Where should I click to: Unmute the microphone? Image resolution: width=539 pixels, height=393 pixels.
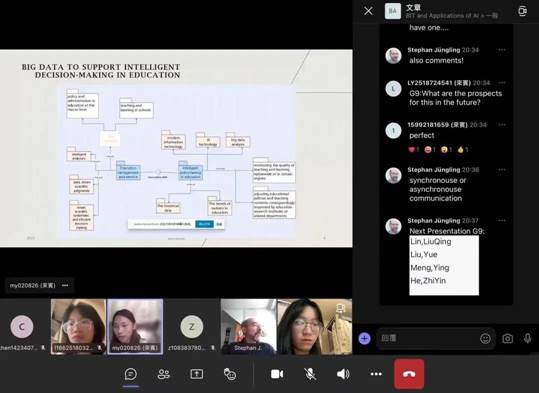(310, 374)
